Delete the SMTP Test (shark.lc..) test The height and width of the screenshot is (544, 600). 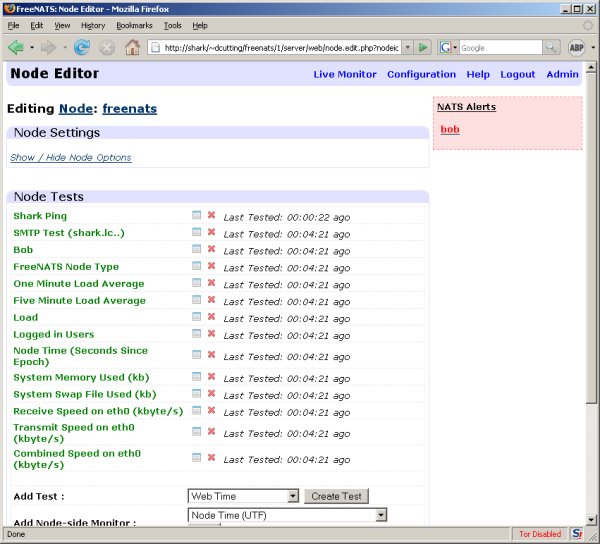pos(211,232)
